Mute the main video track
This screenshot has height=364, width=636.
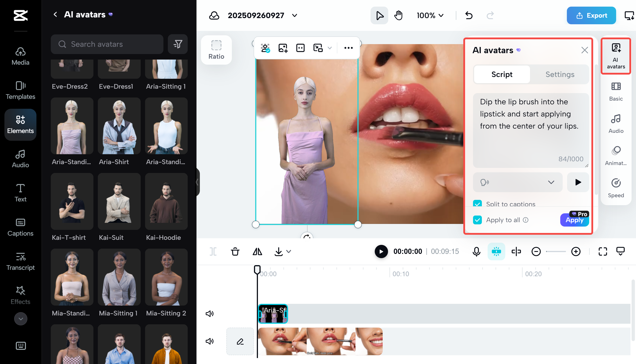point(210,341)
